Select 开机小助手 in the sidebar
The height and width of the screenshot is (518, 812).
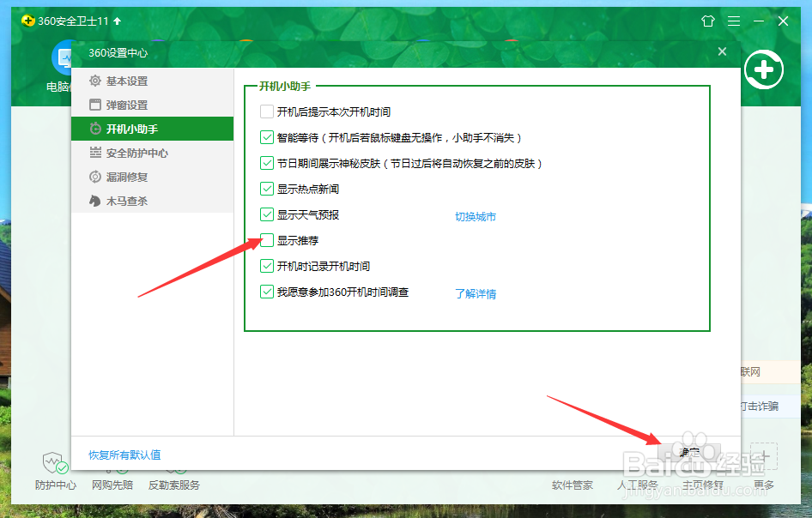point(152,129)
